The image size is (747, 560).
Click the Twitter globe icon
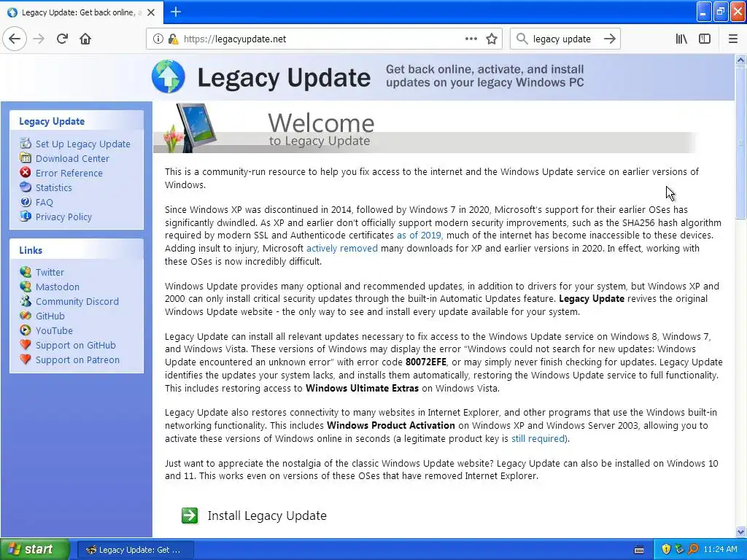pyautogui.click(x=26, y=272)
